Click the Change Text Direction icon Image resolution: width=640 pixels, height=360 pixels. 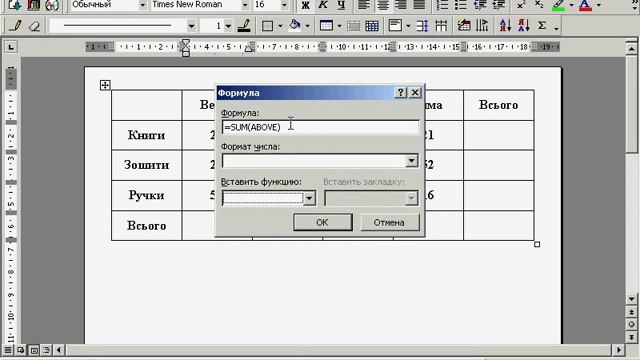tap(482, 26)
